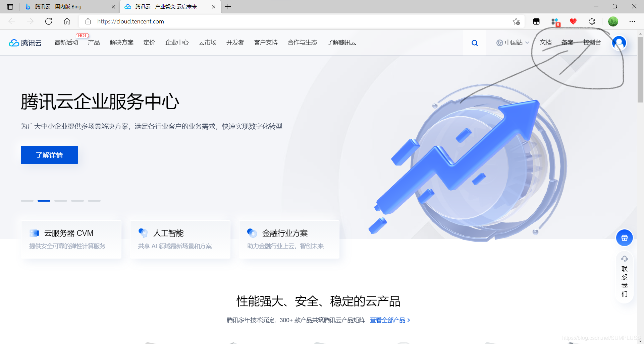Expand the 产品 navigation dropdown
The image size is (644, 344).
pyautogui.click(x=93, y=43)
